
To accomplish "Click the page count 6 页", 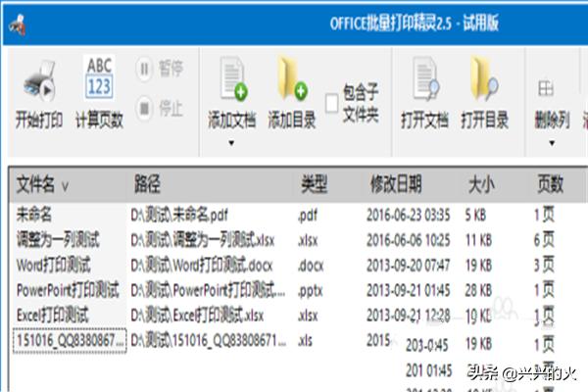I will click(544, 240).
